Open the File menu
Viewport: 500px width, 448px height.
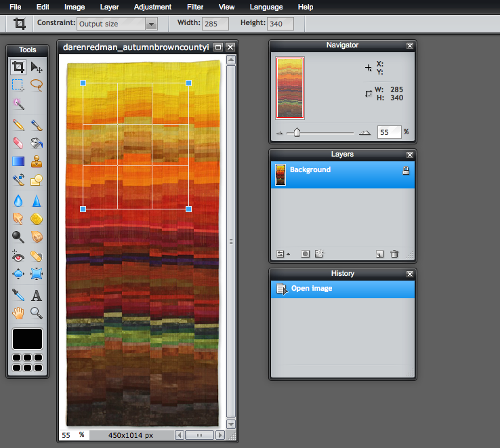pos(16,7)
